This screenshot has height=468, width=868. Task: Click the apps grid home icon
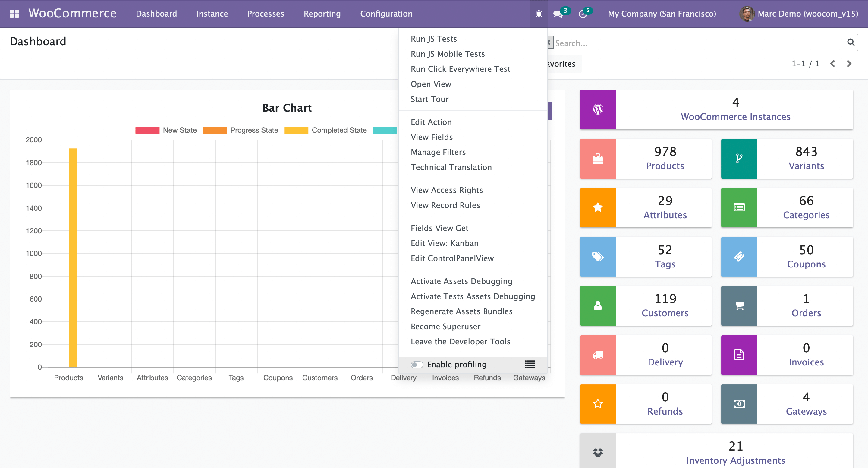click(14, 14)
